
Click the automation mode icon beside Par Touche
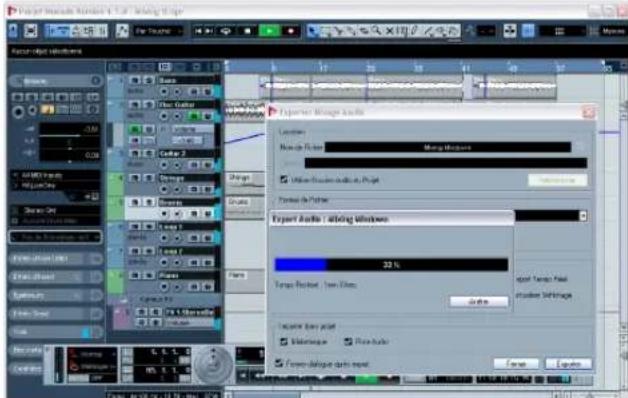coord(122,31)
